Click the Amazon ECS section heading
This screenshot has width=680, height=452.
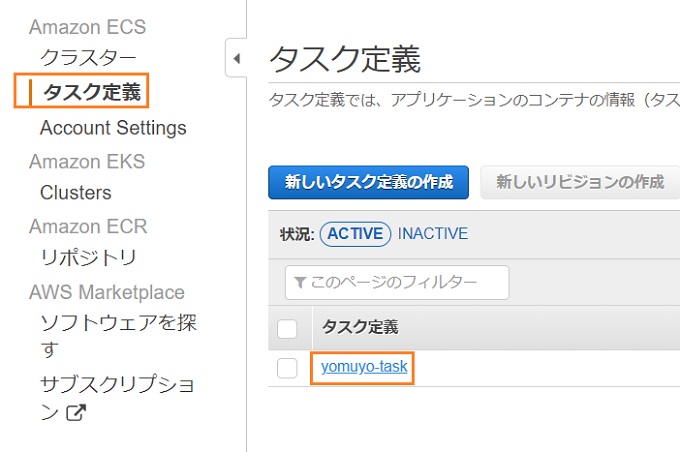click(88, 27)
